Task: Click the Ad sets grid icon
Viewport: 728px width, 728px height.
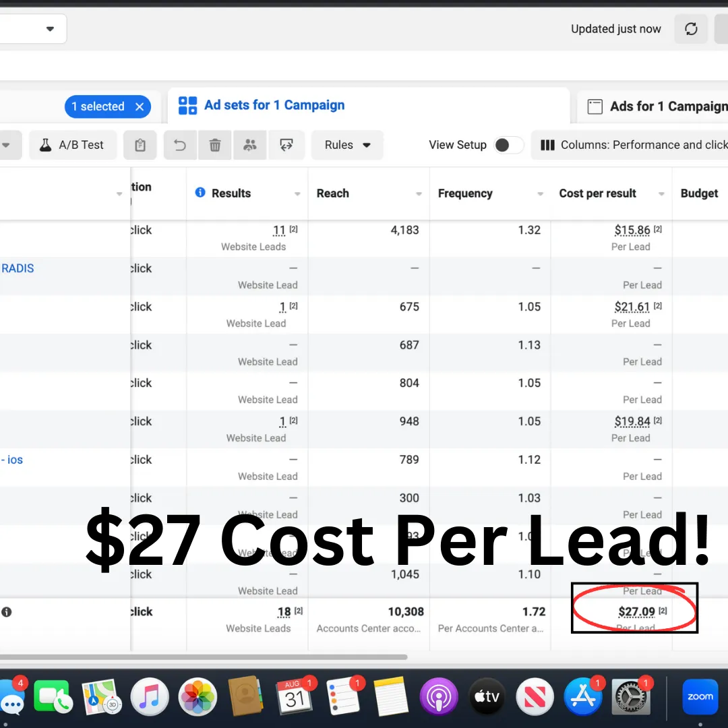Action: (x=187, y=106)
